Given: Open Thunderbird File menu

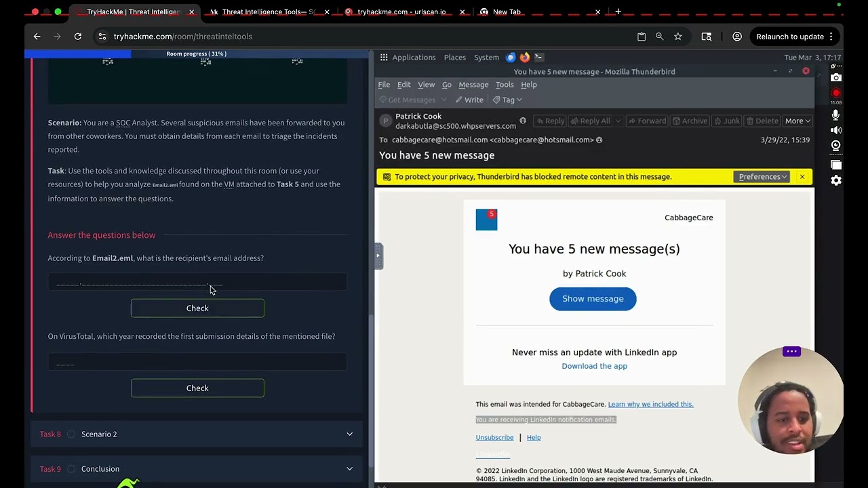Looking at the screenshot, I should pyautogui.click(x=384, y=85).
